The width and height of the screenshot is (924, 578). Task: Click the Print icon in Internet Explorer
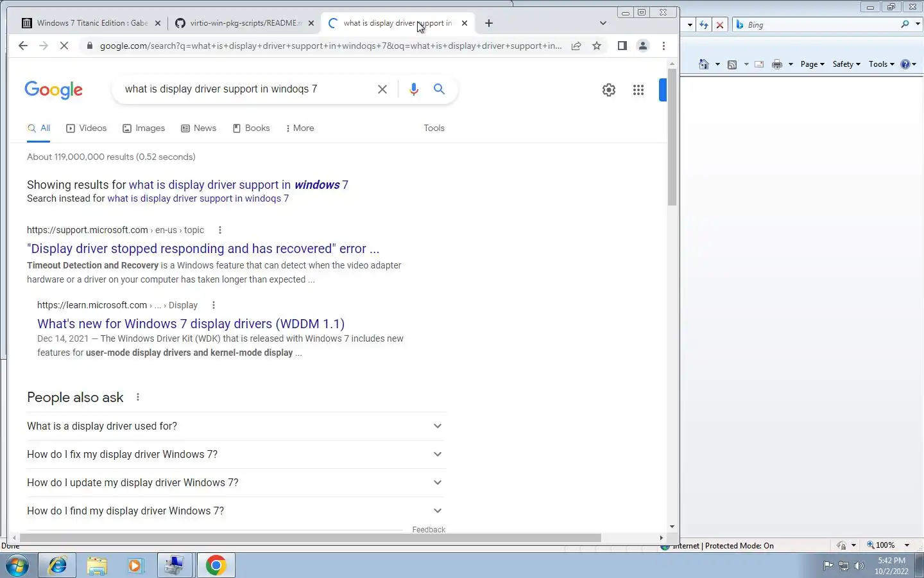777,64
